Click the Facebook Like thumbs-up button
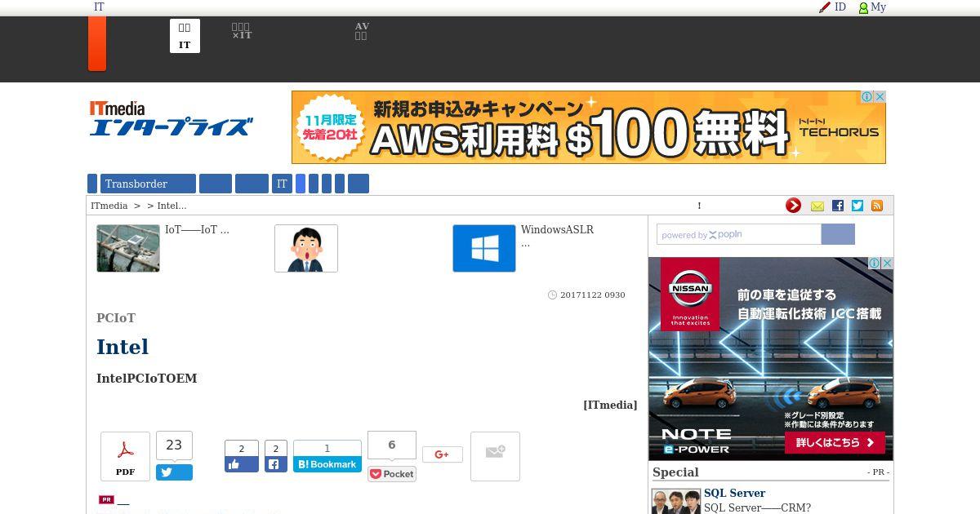This screenshot has width=980, height=514. click(x=242, y=464)
